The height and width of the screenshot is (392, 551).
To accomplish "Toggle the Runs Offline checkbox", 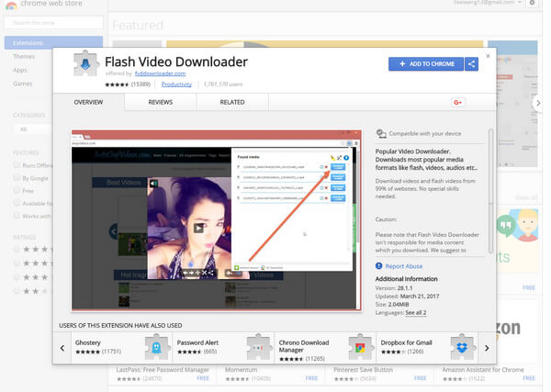I will click(x=17, y=165).
